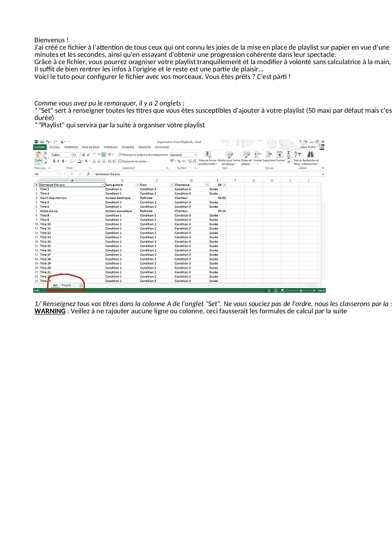
Task: Expand the Standard number format dropdown
Action: [x=195, y=155]
